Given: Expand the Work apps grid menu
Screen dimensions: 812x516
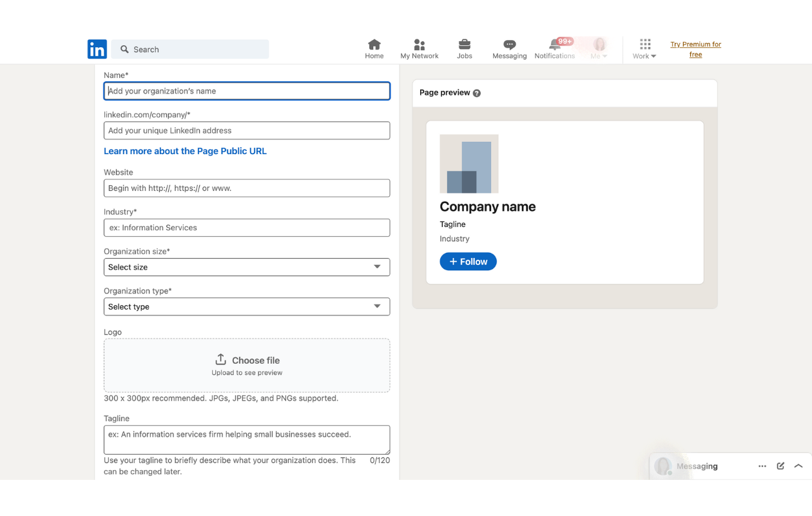Looking at the screenshot, I should click(644, 49).
